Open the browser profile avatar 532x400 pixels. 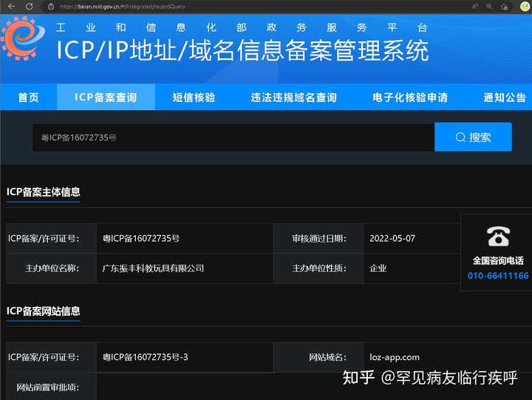525,7
